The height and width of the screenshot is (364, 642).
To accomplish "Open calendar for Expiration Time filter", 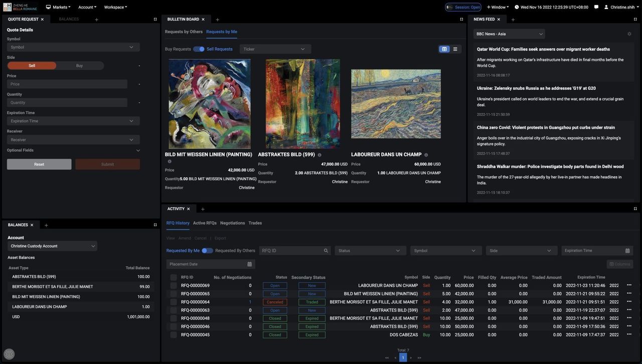I will pyautogui.click(x=627, y=251).
